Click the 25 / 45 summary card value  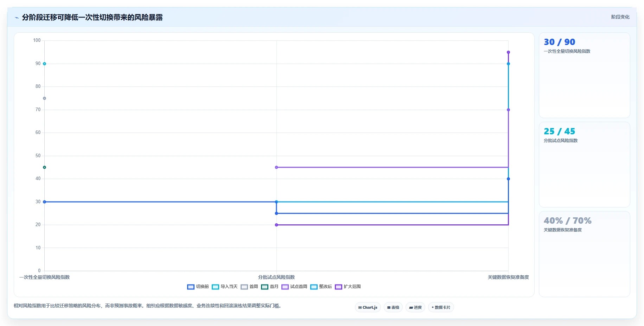559,132
